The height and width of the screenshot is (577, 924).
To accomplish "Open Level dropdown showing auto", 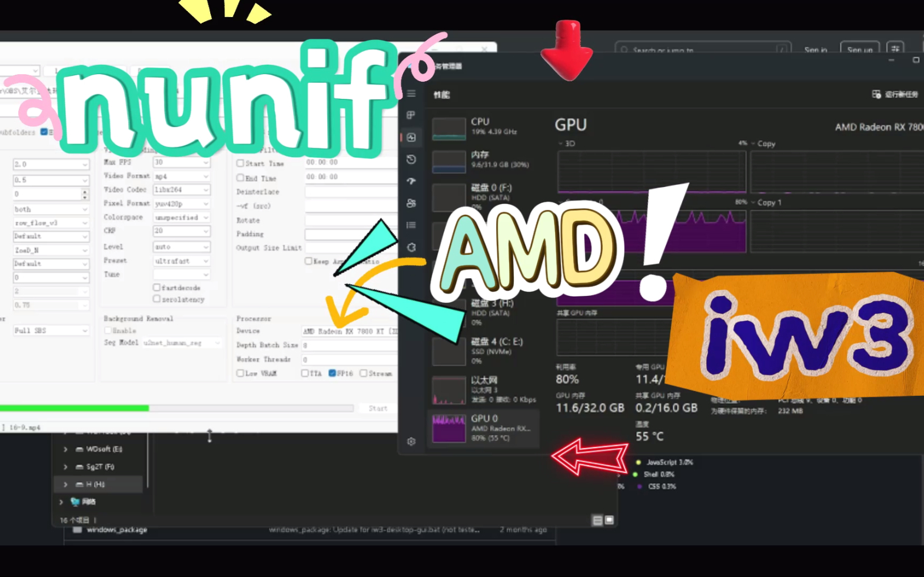I will [181, 247].
